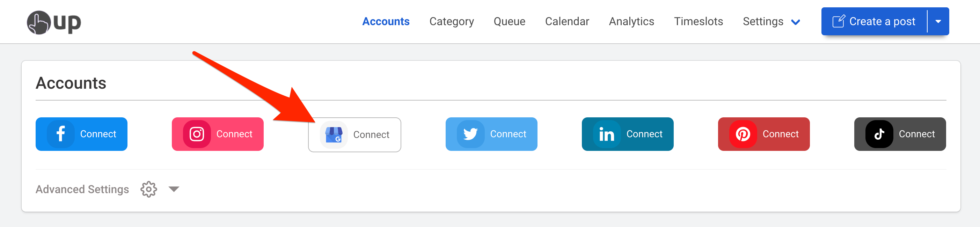Open the Analytics section
980x227 pixels.
coord(631,21)
